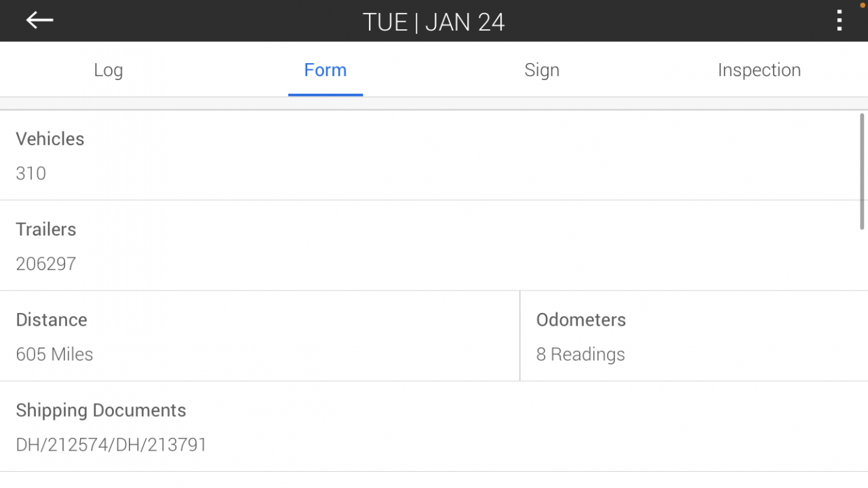
Task: Go to the Inspection tab
Action: 759,70
